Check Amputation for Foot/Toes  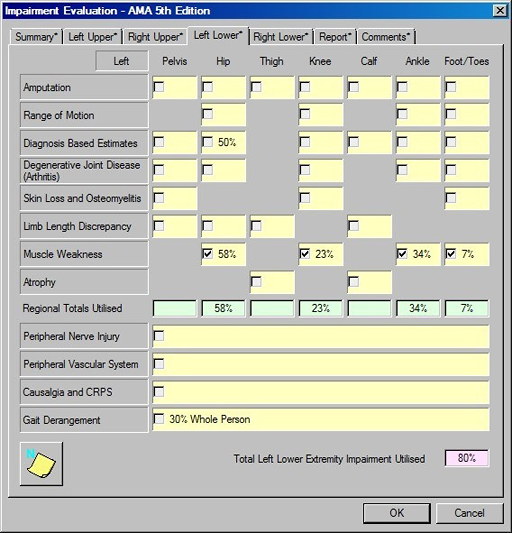coord(451,87)
